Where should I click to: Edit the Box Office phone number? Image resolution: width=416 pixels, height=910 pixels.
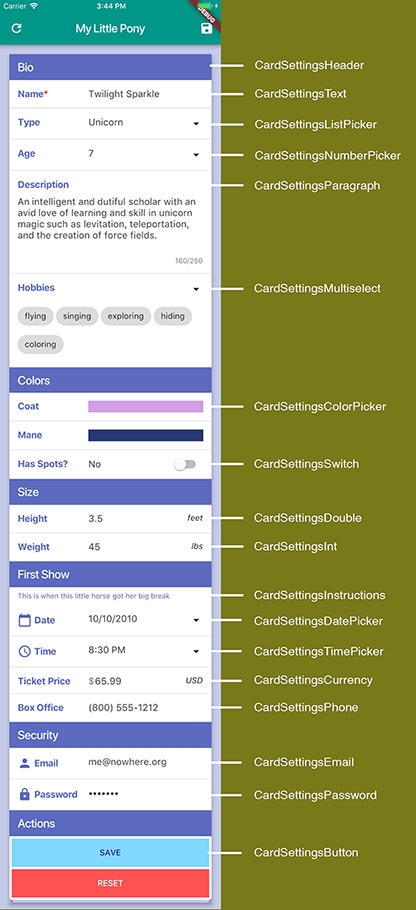point(123,708)
